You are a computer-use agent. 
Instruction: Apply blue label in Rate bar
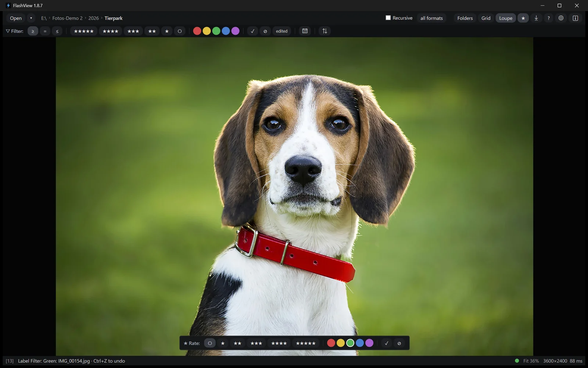click(x=360, y=343)
